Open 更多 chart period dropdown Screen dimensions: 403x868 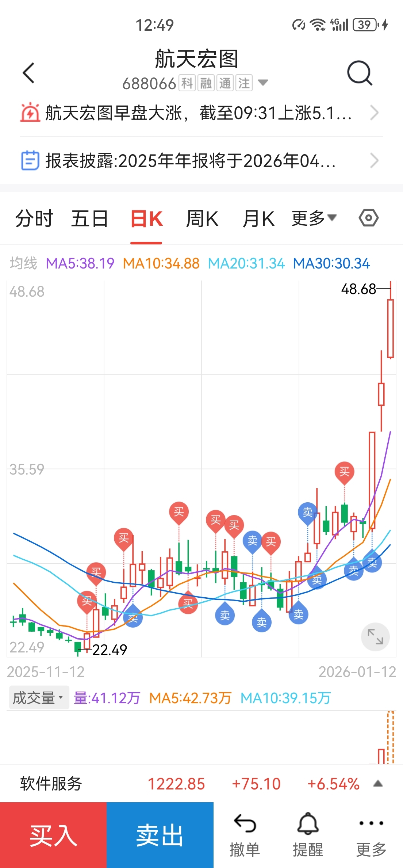(314, 218)
